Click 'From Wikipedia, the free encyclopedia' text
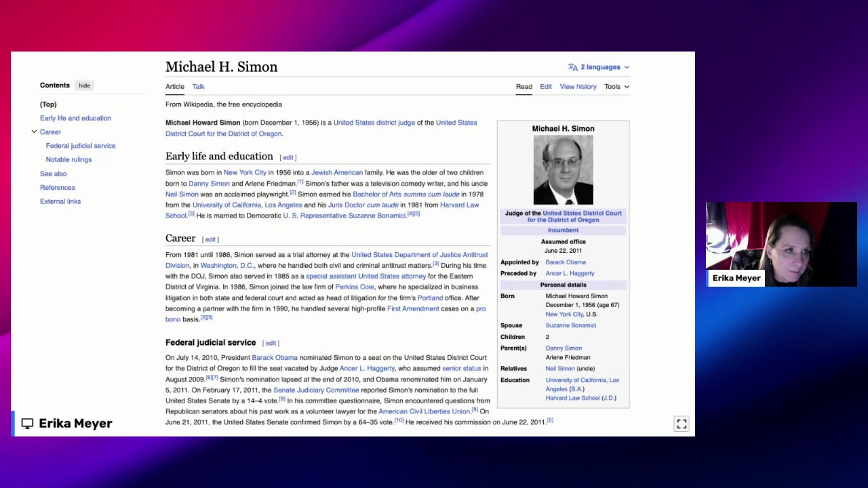This screenshot has height=488, width=868. tap(224, 104)
